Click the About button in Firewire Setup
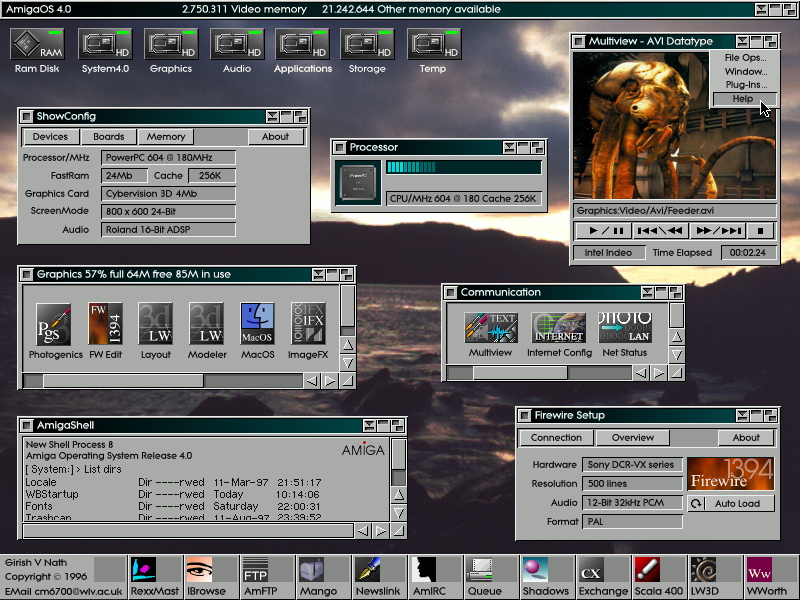The width and height of the screenshot is (800, 600). (746, 438)
